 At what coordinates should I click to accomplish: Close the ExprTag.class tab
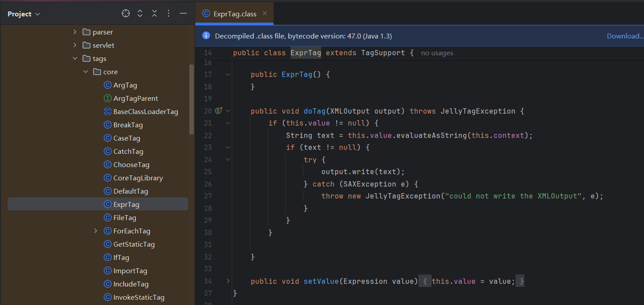point(265,14)
